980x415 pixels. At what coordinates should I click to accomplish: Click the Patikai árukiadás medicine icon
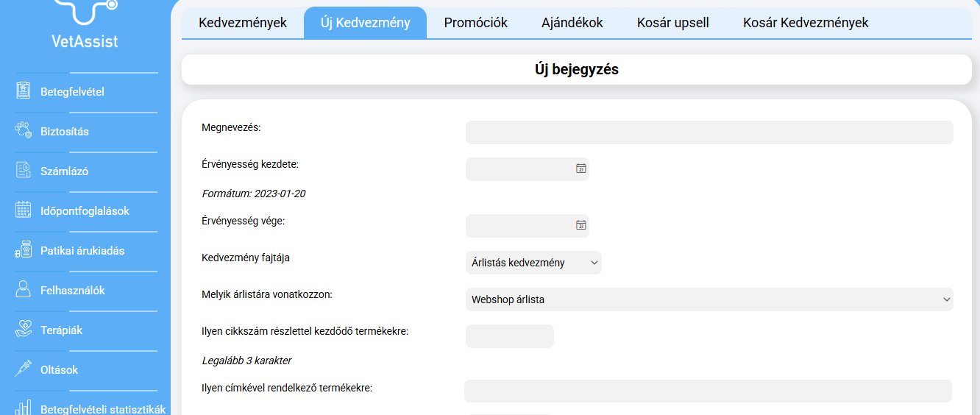pyautogui.click(x=24, y=250)
